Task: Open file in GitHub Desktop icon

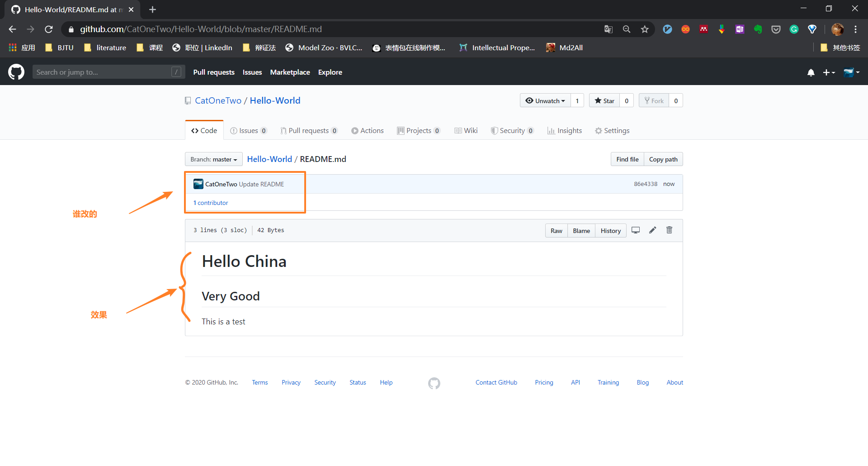Action: click(636, 230)
